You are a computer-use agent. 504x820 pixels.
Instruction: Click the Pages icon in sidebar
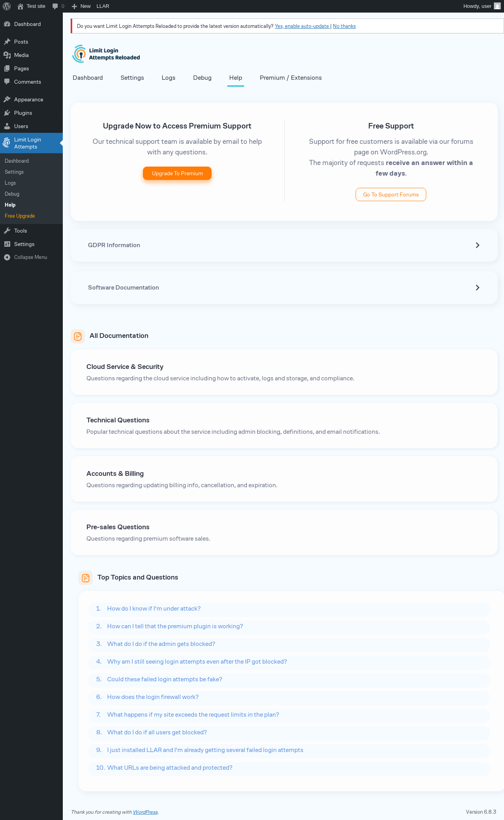[7, 68]
